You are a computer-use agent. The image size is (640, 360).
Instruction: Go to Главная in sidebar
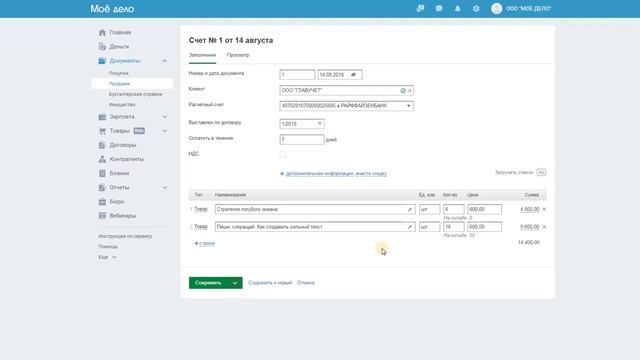pos(120,32)
